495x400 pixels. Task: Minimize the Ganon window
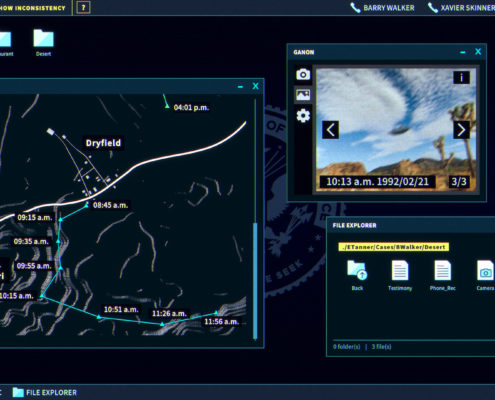[463, 52]
